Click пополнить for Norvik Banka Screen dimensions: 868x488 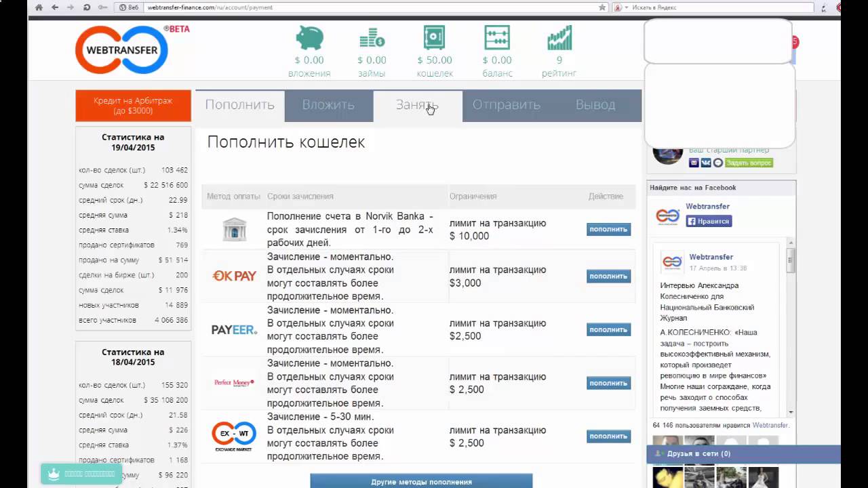608,229
